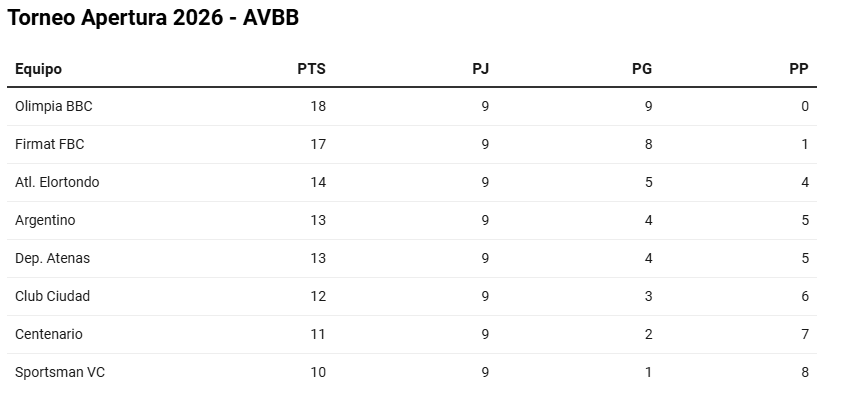This screenshot has height=400, width=842.
Task: Select the Olimpia BBC team row
Action: click(x=54, y=106)
